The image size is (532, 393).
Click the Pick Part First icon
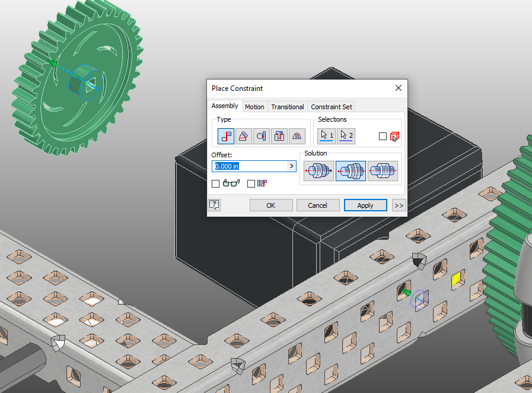(394, 137)
